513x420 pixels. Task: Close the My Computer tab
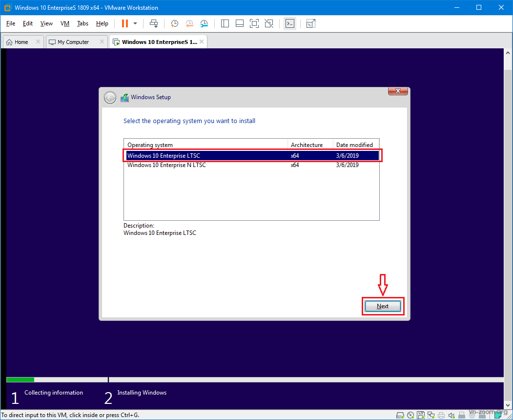point(102,42)
